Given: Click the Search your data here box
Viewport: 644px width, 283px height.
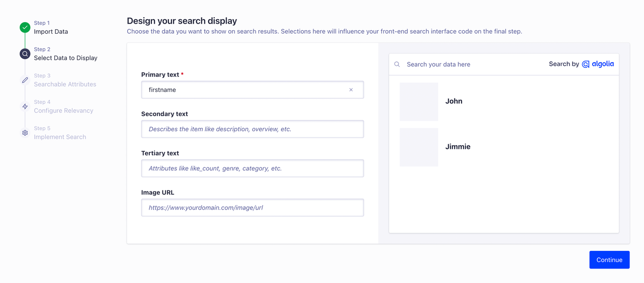Looking at the screenshot, I should tap(473, 64).
